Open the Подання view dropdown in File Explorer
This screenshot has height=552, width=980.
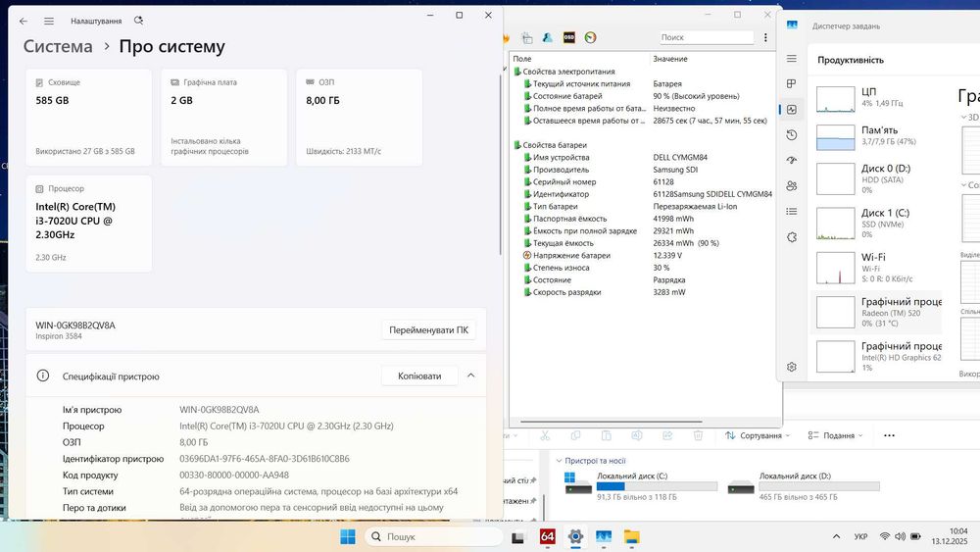pyautogui.click(x=835, y=435)
